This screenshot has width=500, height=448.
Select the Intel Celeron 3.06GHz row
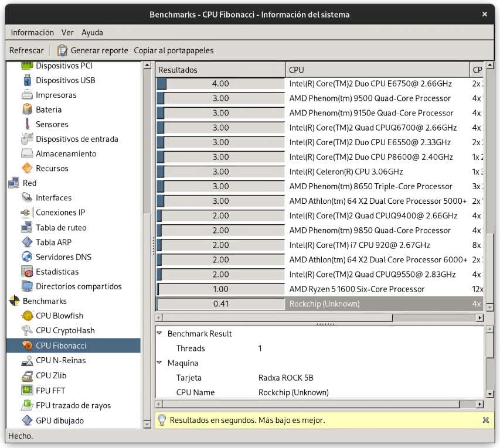click(319, 172)
